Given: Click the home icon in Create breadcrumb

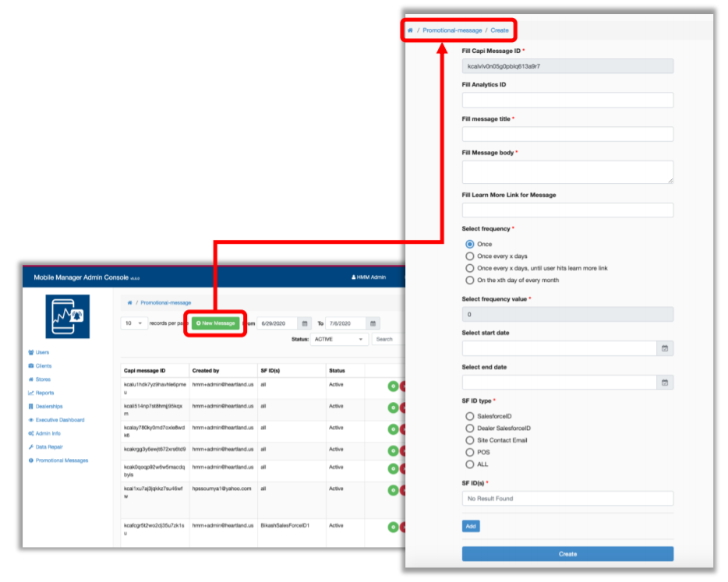Looking at the screenshot, I should [410, 30].
